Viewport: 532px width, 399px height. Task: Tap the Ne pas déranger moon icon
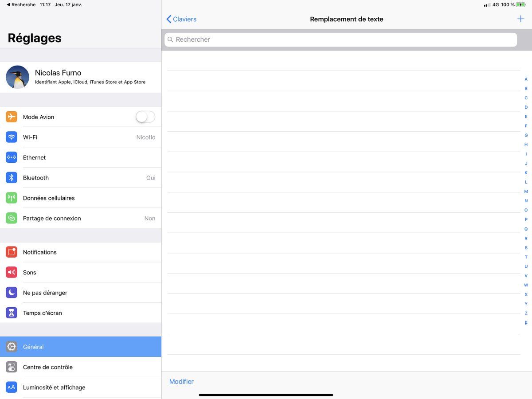click(x=12, y=293)
